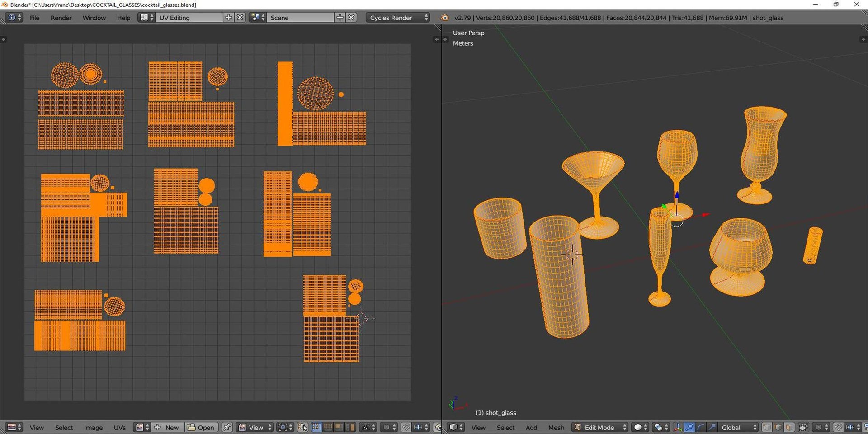Screen dimensions: 868x434
Task: Toggle the UV editor snap magnet
Action: 406,427
